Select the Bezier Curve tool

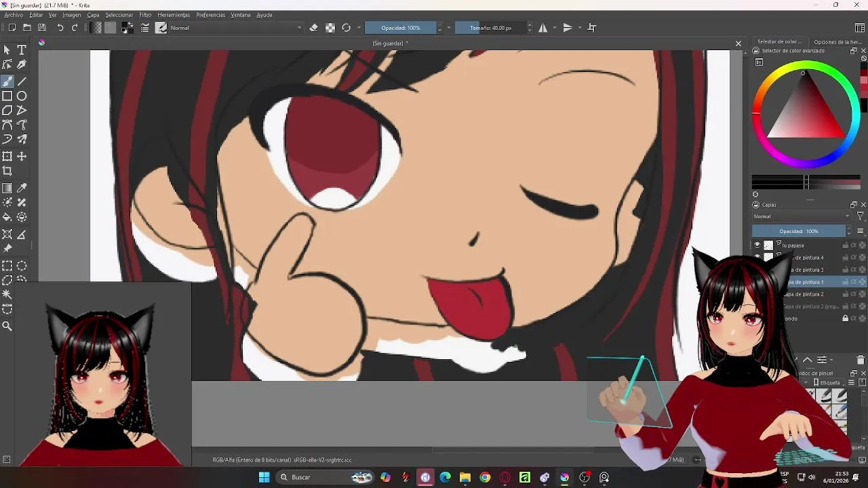pos(7,125)
